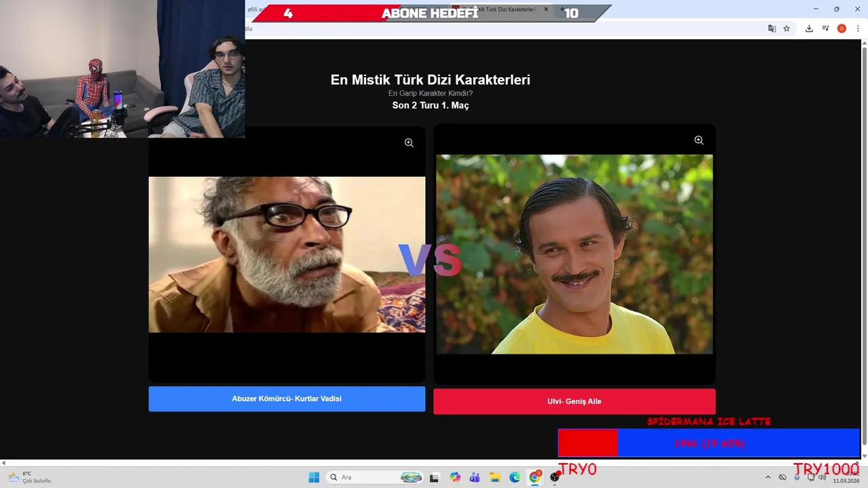The height and width of the screenshot is (488, 868).
Task: Open OBS Studio taskbar icon
Action: point(555,477)
